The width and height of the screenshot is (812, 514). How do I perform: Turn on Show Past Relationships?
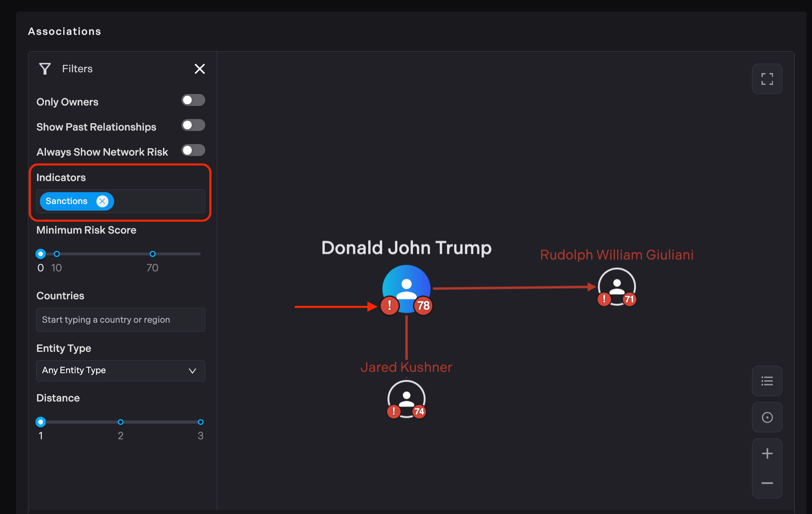[x=193, y=125]
